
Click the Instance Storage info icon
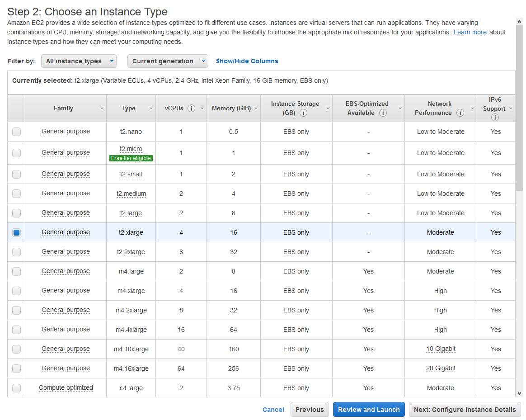pyautogui.click(x=303, y=113)
